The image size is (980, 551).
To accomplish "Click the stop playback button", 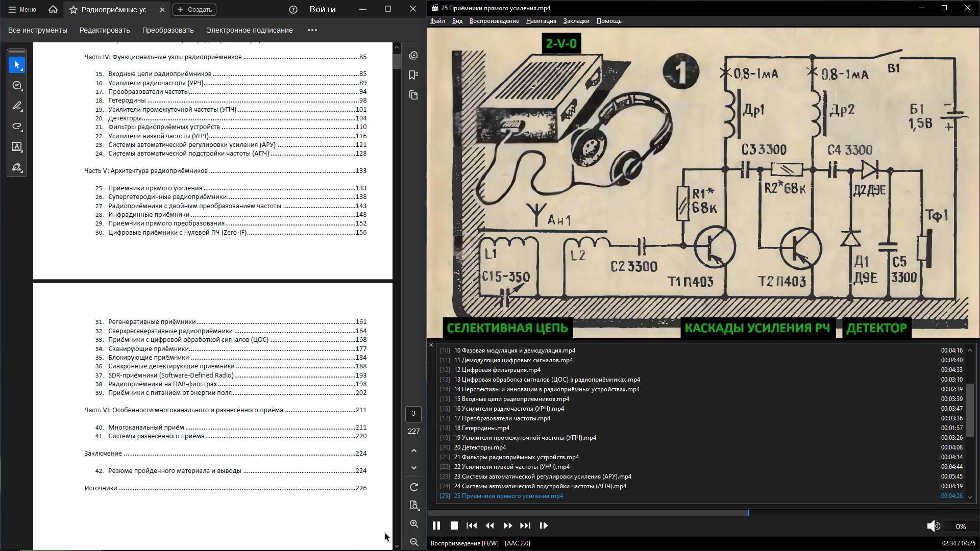I will (x=454, y=525).
